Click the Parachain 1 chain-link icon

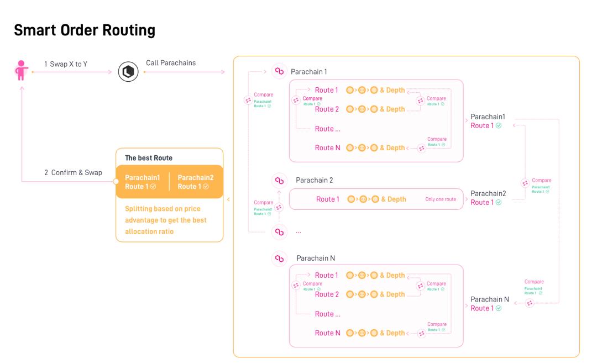coord(279,72)
